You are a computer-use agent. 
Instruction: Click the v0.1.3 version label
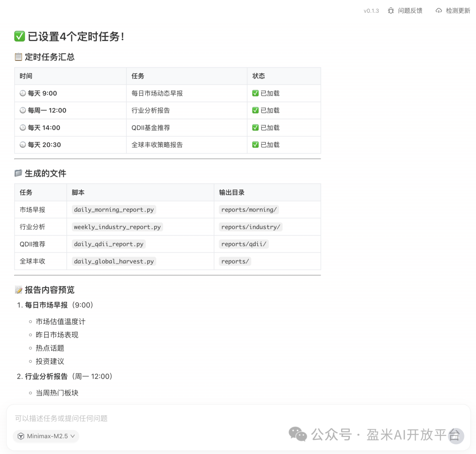tap(371, 11)
